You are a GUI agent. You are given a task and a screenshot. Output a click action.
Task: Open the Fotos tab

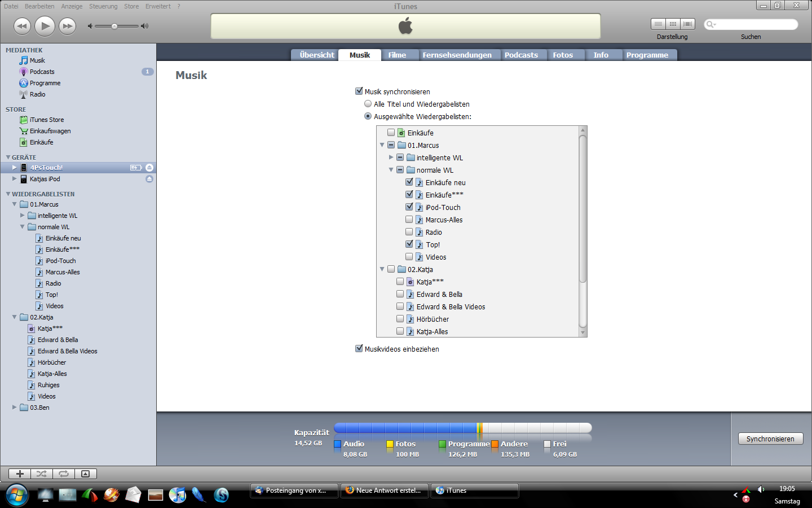pyautogui.click(x=563, y=55)
